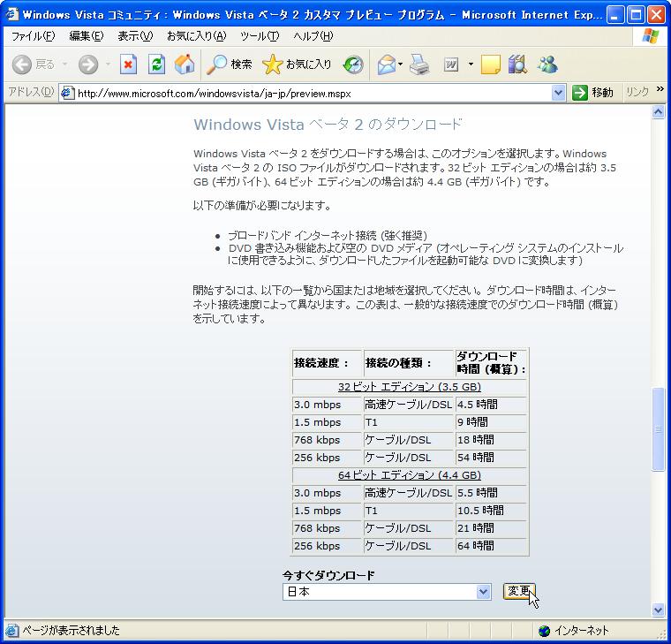This screenshot has height=644, width=671.
Task: Open the ツール(T) menu
Action: [x=260, y=36]
